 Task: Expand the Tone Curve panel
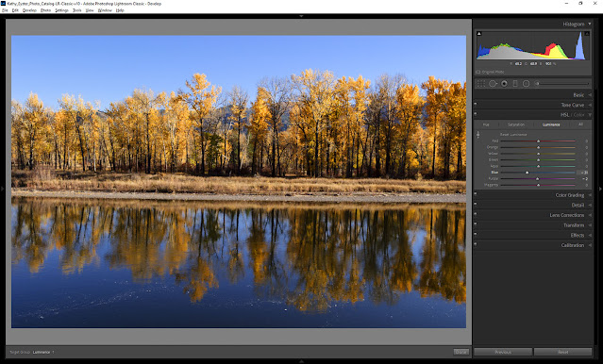590,105
